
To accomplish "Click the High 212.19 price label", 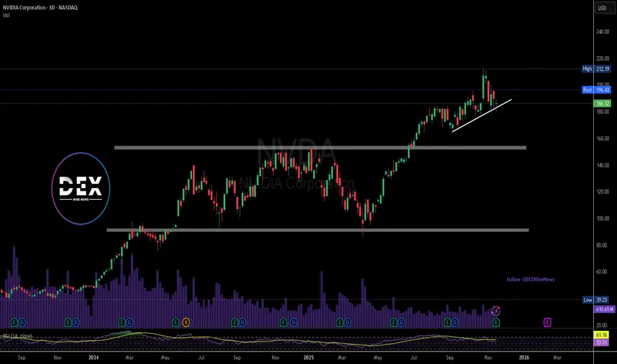I will coord(596,69).
